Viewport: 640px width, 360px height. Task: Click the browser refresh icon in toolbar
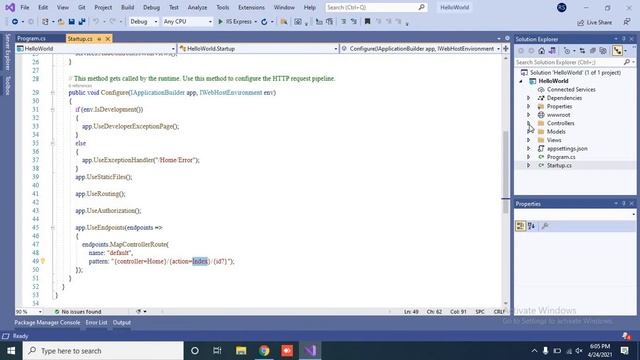264,22
